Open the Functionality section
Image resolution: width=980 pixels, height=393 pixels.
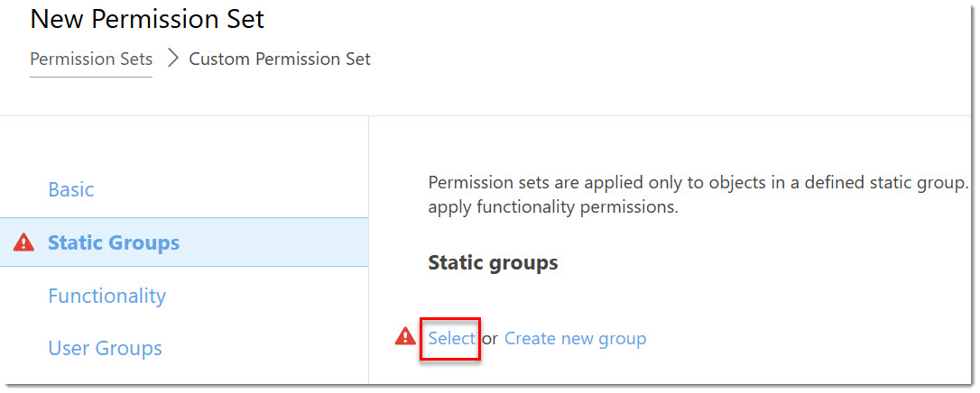(106, 295)
